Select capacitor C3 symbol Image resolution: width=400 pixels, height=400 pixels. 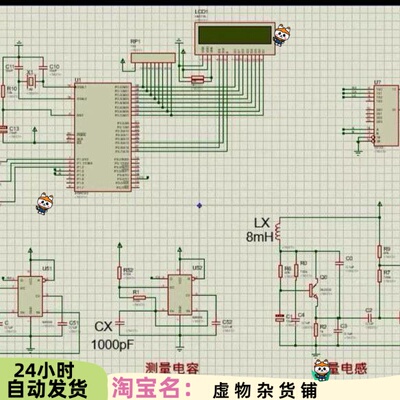(338, 330)
